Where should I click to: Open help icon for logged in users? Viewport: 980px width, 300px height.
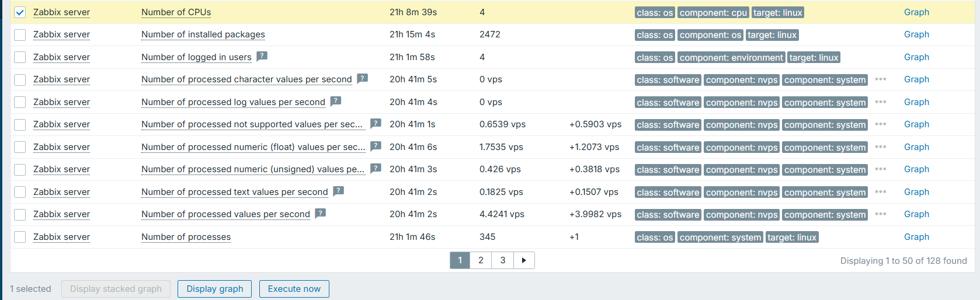[262, 56]
